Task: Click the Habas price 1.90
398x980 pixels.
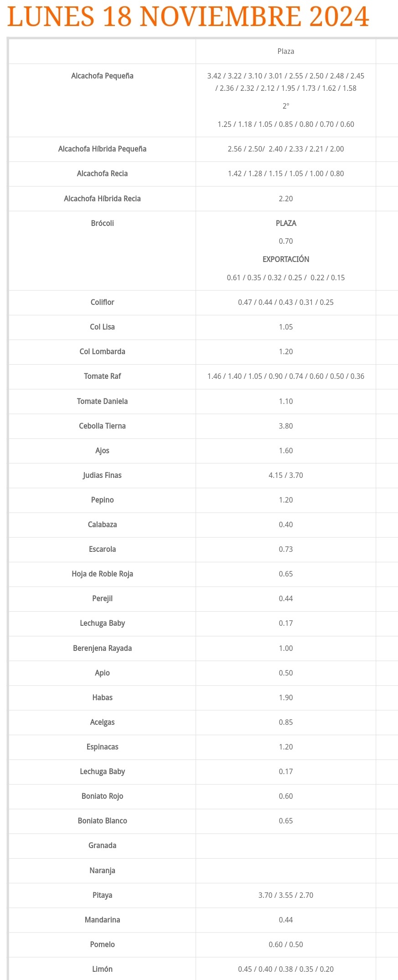Action: 286,697
